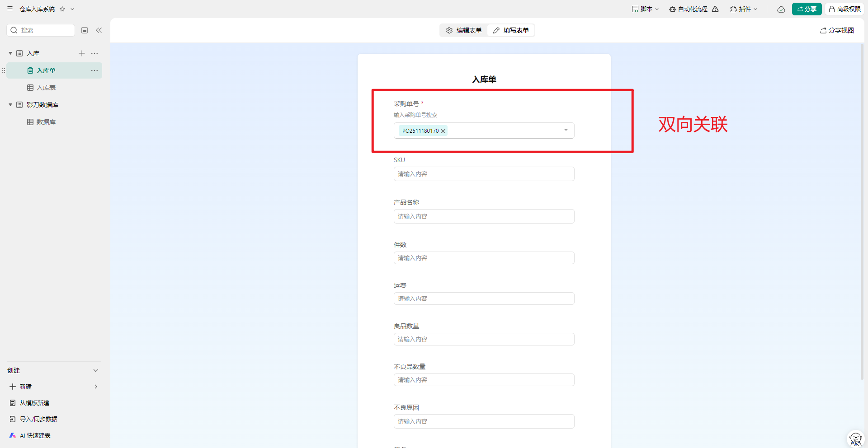
Task: Click the drag handle beside 入库单
Action: coord(4,70)
